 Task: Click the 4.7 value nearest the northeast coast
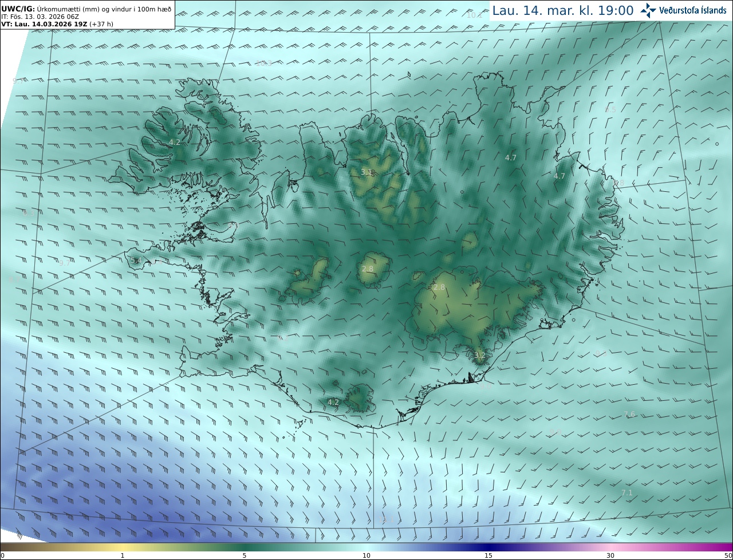click(559, 176)
